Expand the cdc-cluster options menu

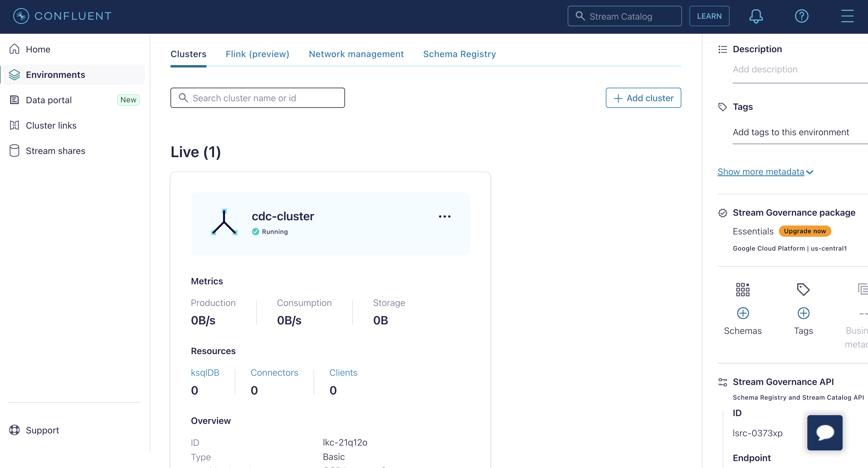[444, 217]
